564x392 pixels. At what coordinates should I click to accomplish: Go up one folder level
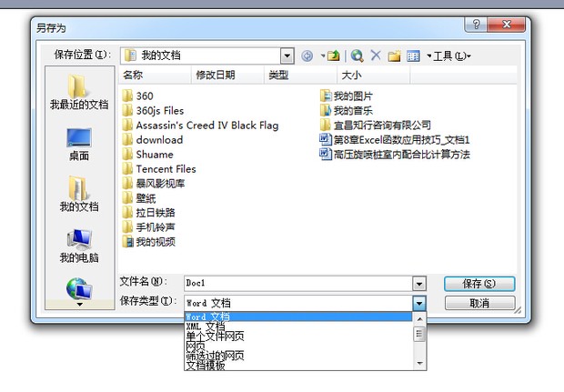pyautogui.click(x=333, y=56)
